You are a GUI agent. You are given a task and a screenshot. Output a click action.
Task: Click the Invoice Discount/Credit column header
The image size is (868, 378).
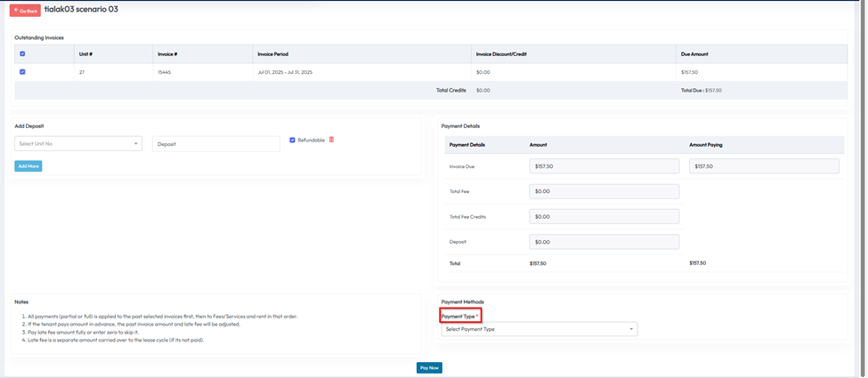click(x=501, y=54)
